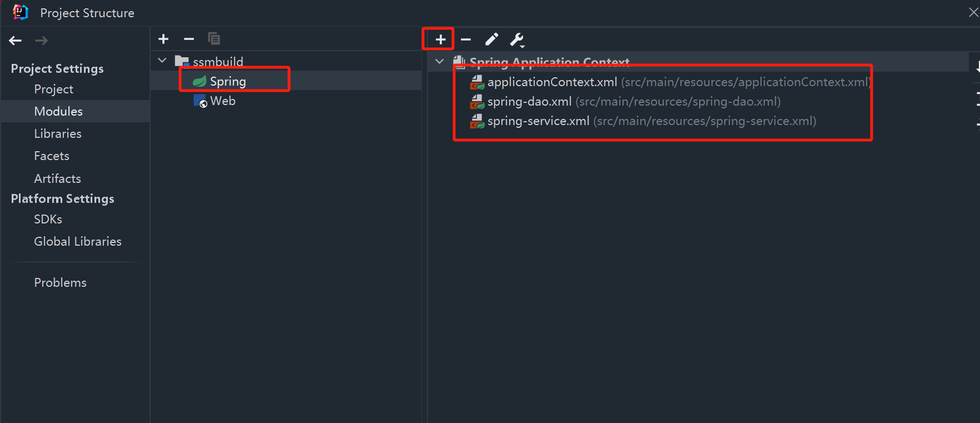Click the spring-dao.xml file icon
Image resolution: width=980 pixels, height=423 pixels.
[477, 102]
